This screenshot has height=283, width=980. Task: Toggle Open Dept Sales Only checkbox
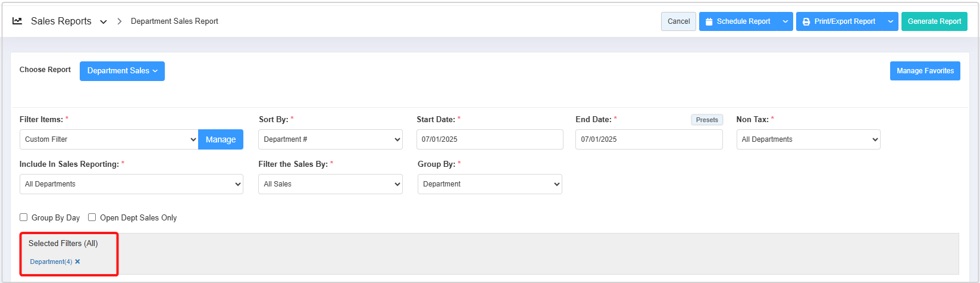coord(92,217)
